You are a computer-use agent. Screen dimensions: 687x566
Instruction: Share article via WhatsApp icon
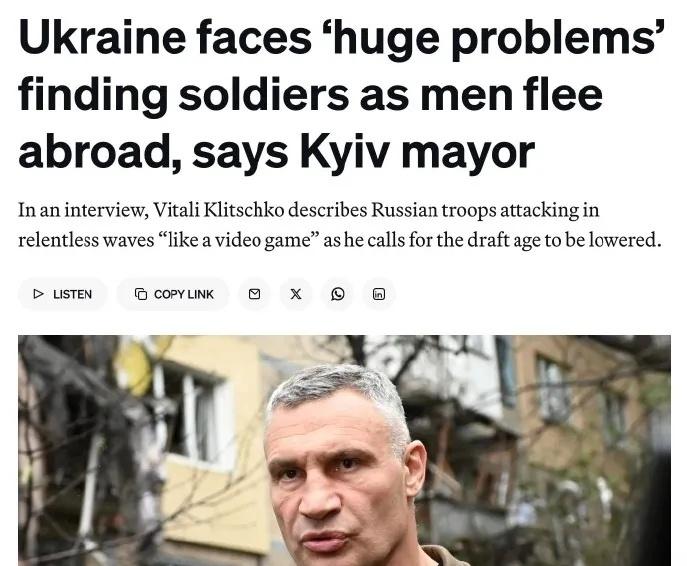tap(337, 294)
